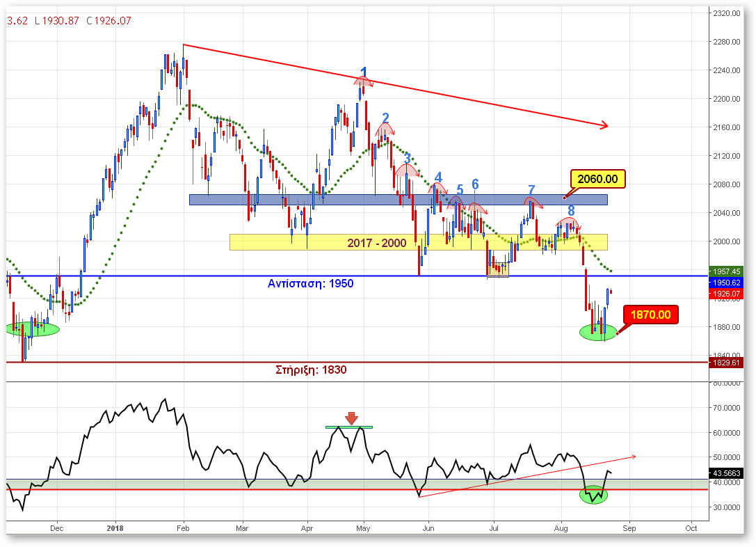756x547 pixels.
Task: Click the 2200.00 price axis label
Action: [x=727, y=99]
